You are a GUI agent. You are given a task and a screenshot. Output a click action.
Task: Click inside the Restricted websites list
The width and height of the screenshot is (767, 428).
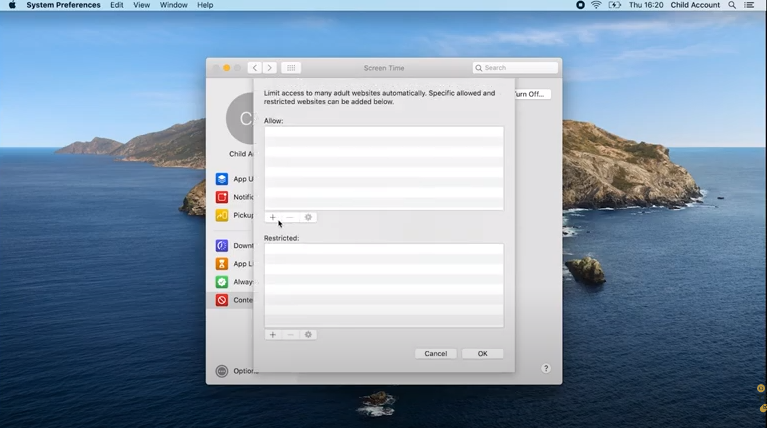click(x=384, y=286)
